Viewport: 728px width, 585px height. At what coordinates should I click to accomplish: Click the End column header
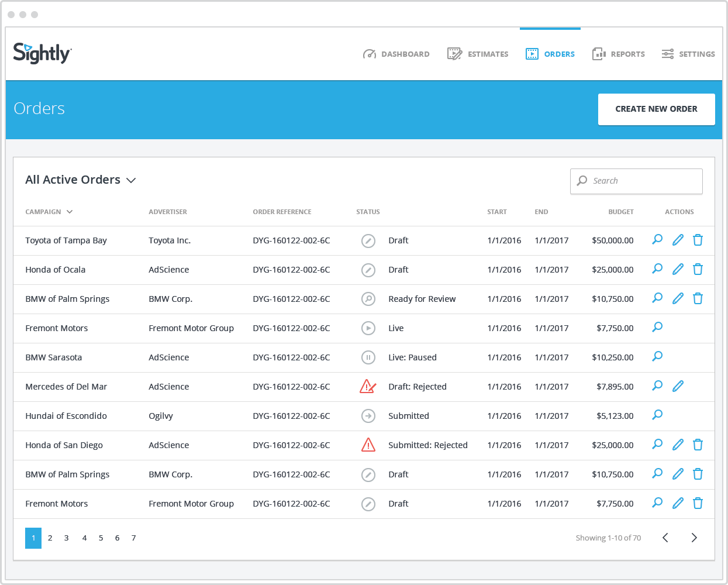coord(541,212)
